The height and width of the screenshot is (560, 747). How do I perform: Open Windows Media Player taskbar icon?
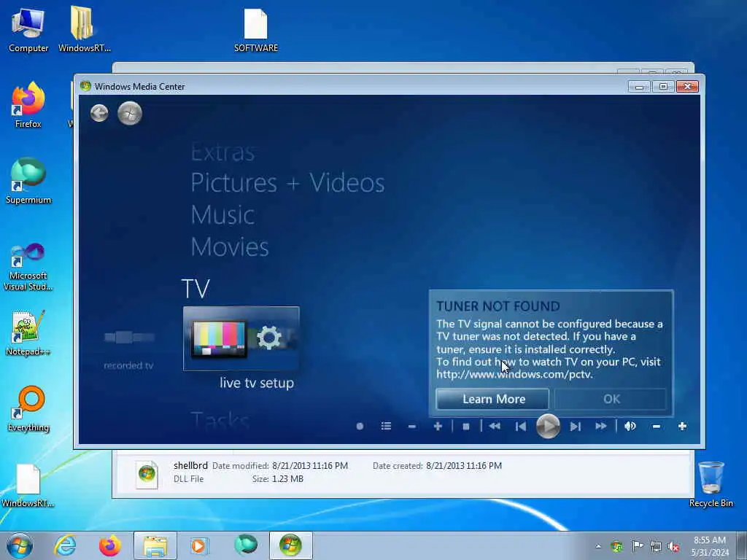[x=200, y=545]
